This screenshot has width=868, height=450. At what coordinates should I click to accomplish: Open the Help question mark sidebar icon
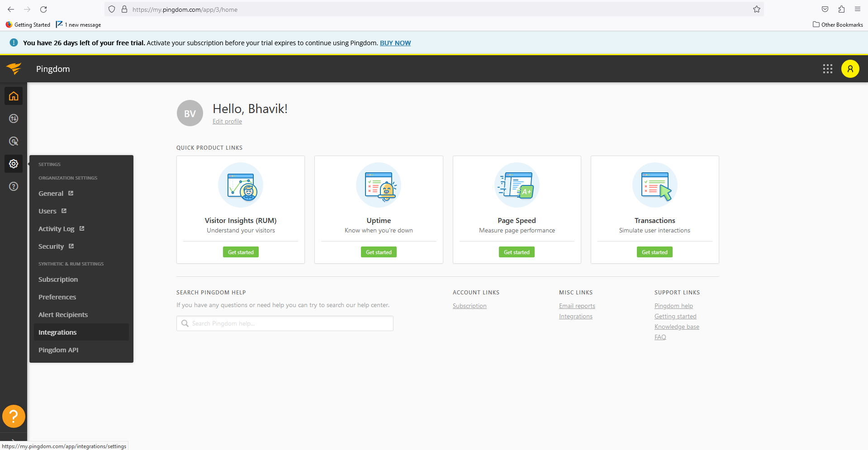[x=14, y=186]
